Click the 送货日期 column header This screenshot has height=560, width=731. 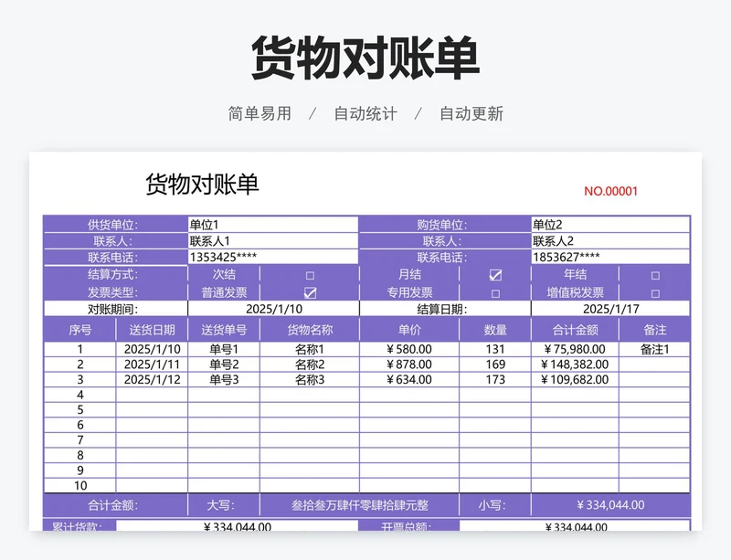tap(152, 330)
